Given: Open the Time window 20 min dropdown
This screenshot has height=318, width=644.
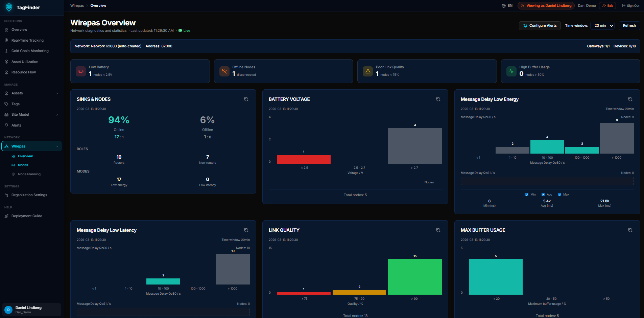Looking at the screenshot, I should 602,26.
